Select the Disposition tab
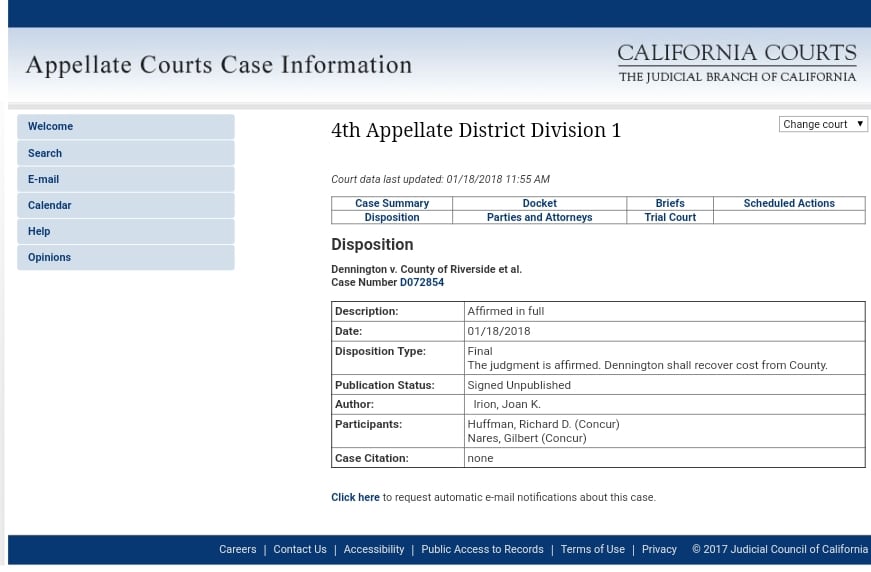871x572 pixels. pyautogui.click(x=392, y=217)
